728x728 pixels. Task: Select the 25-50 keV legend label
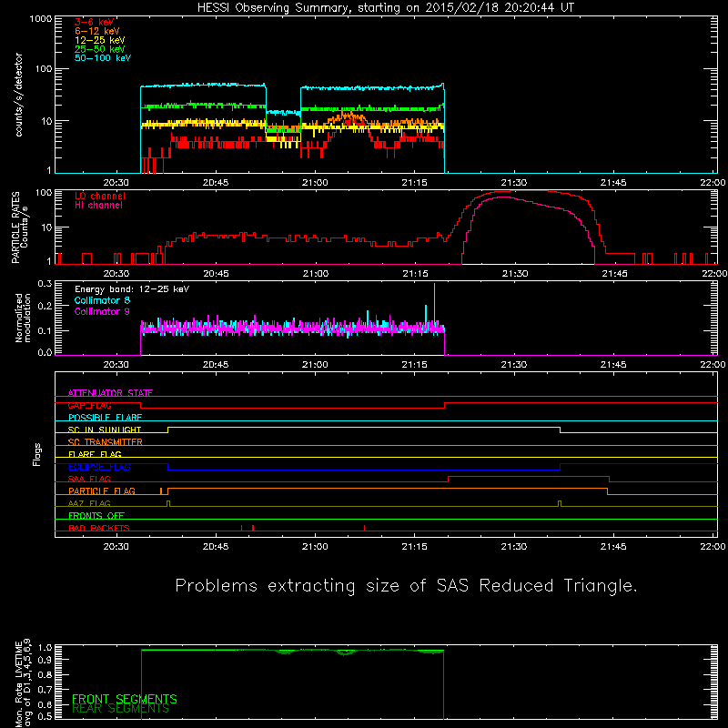click(x=100, y=49)
